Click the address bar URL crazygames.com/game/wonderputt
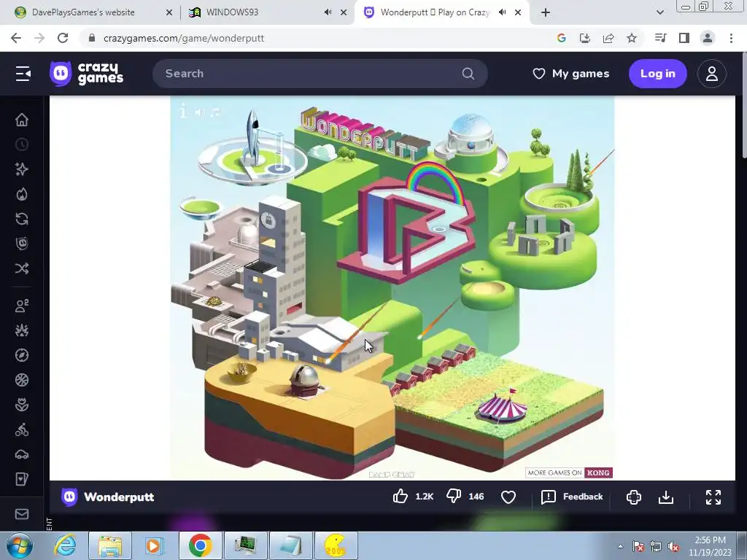 (183, 38)
